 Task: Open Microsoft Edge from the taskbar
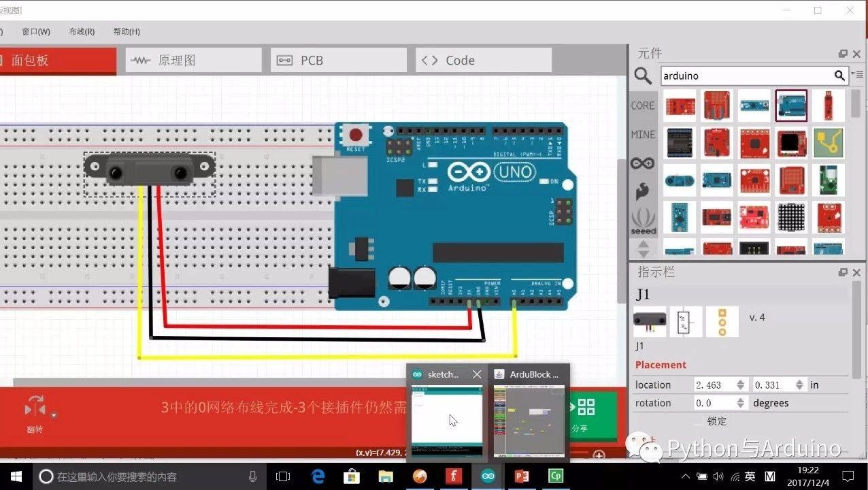(x=318, y=476)
